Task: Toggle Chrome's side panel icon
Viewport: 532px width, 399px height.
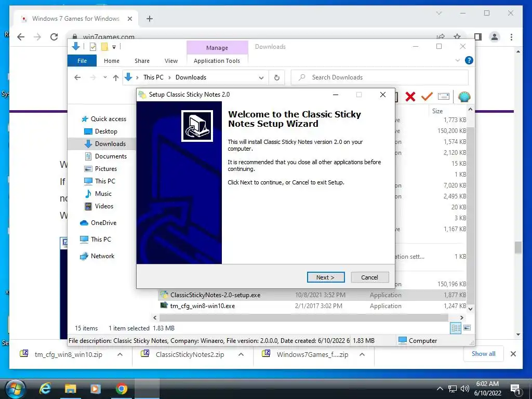Action: coord(478,37)
